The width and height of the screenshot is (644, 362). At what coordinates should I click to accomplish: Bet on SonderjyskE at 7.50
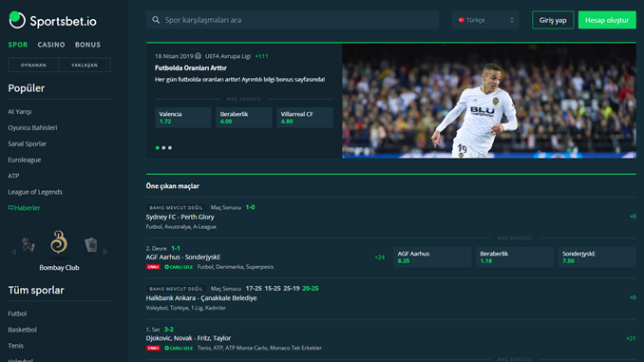tap(597, 257)
